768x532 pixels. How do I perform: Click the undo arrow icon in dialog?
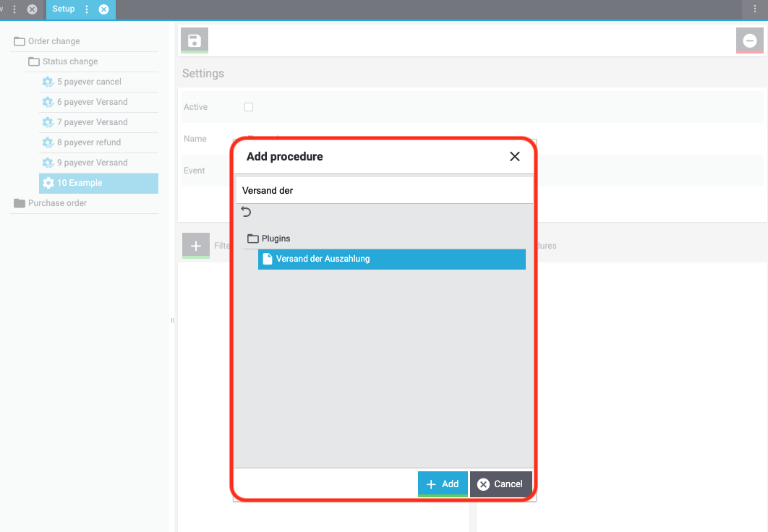click(x=247, y=212)
